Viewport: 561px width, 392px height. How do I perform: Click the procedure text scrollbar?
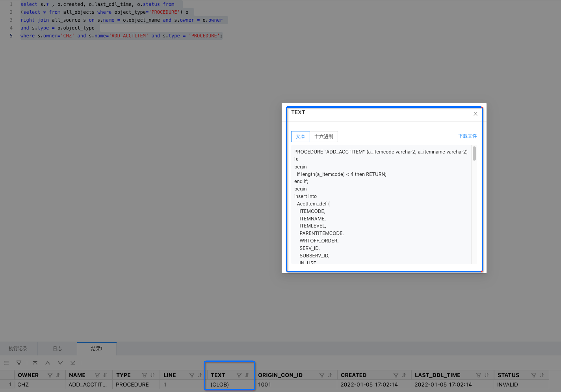click(x=474, y=153)
